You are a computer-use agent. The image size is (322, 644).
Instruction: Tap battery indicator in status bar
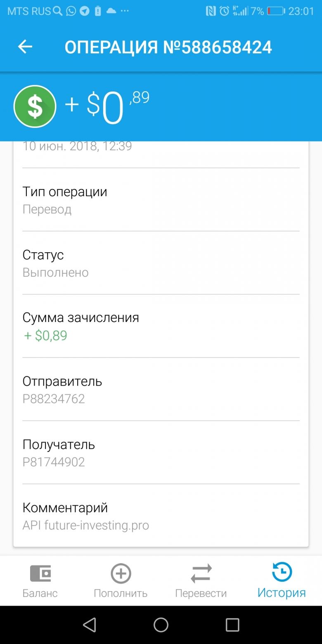pos(276,11)
